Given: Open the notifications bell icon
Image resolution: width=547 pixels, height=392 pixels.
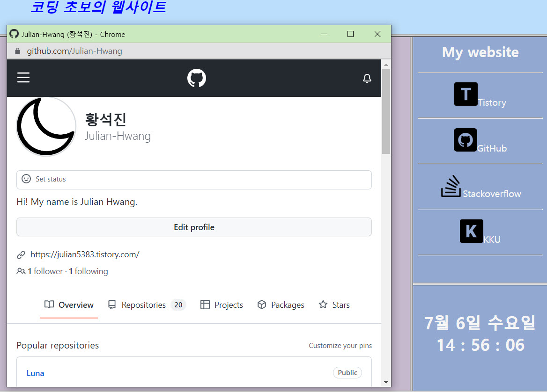Looking at the screenshot, I should [x=367, y=78].
